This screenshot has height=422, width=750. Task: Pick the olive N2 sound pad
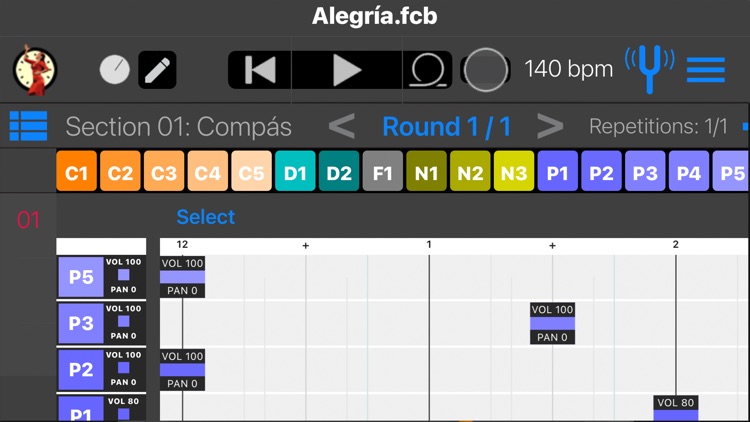click(x=470, y=172)
